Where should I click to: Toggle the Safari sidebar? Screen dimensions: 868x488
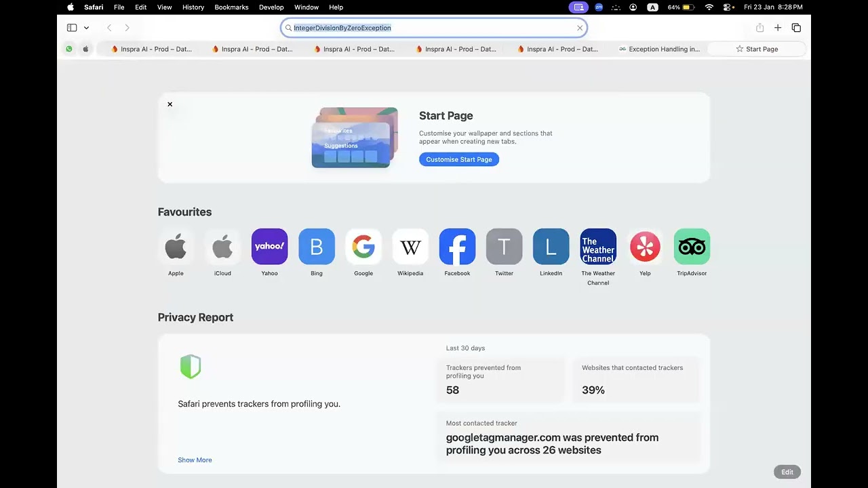[72, 28]
